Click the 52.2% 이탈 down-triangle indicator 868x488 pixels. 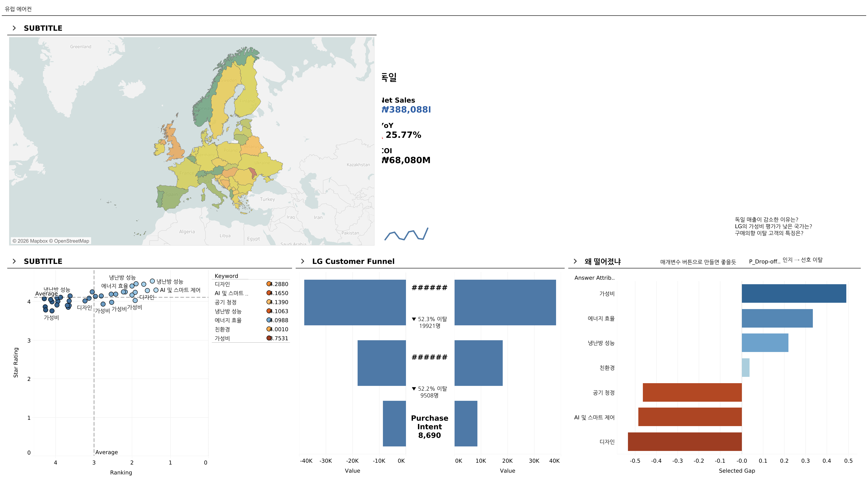[x=414, y=389]
